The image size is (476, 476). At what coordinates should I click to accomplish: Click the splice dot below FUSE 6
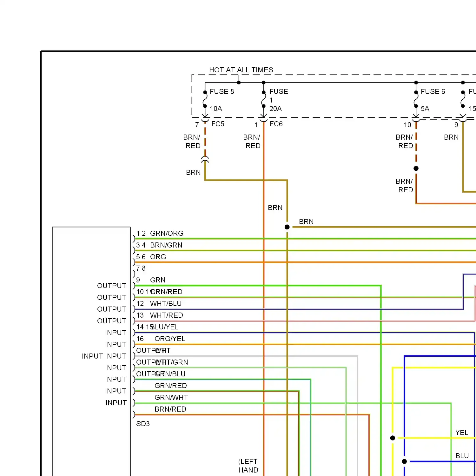coord(416,168)
